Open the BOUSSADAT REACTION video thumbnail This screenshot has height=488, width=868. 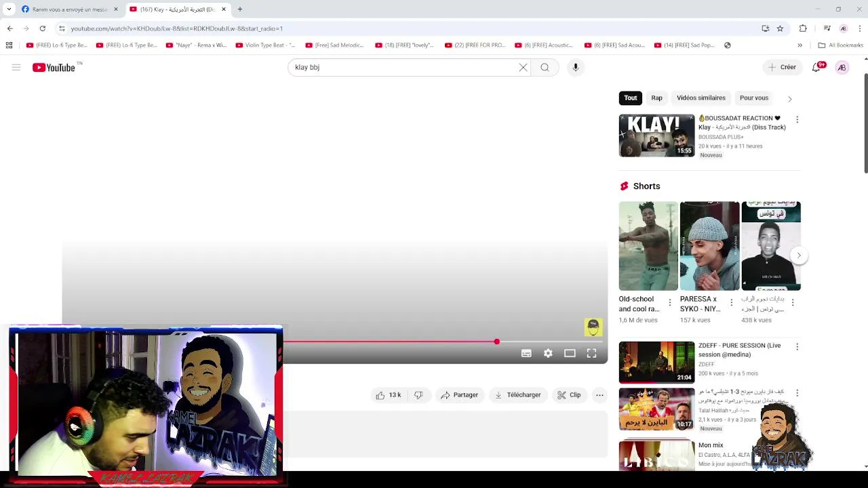(656, 136)
